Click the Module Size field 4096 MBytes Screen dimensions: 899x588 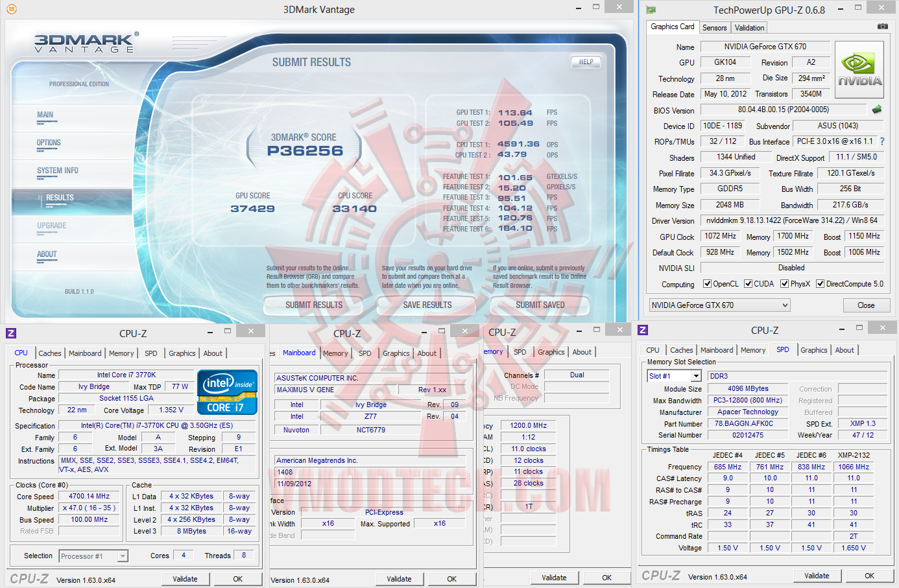pyautogui.click(x=748, y=388)
